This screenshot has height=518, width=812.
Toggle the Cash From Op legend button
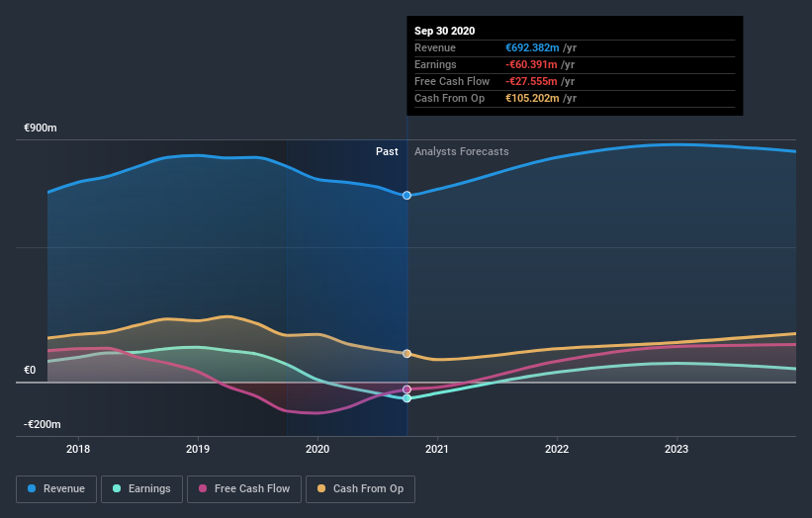[360, 489]
